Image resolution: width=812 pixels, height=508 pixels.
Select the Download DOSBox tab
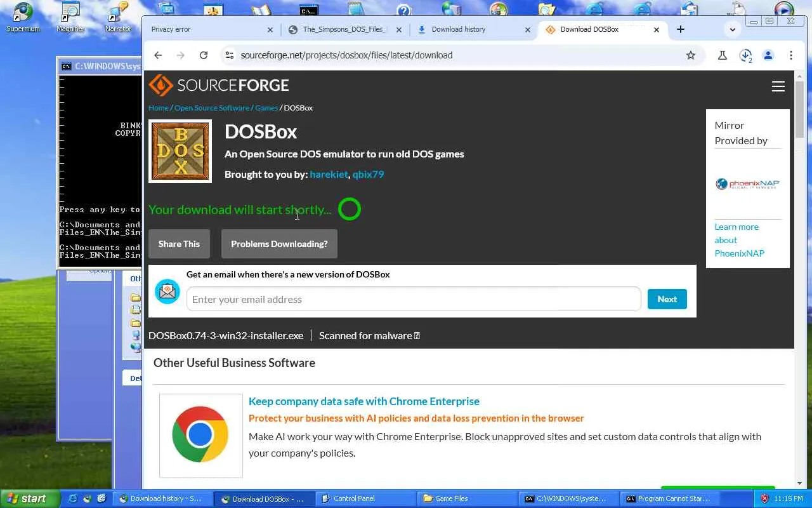[603, 29]
